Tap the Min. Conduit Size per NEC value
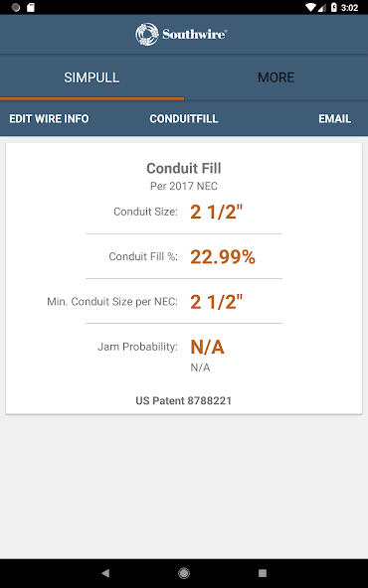Viewport: 368px width, 588px height. tap(217, 302)
